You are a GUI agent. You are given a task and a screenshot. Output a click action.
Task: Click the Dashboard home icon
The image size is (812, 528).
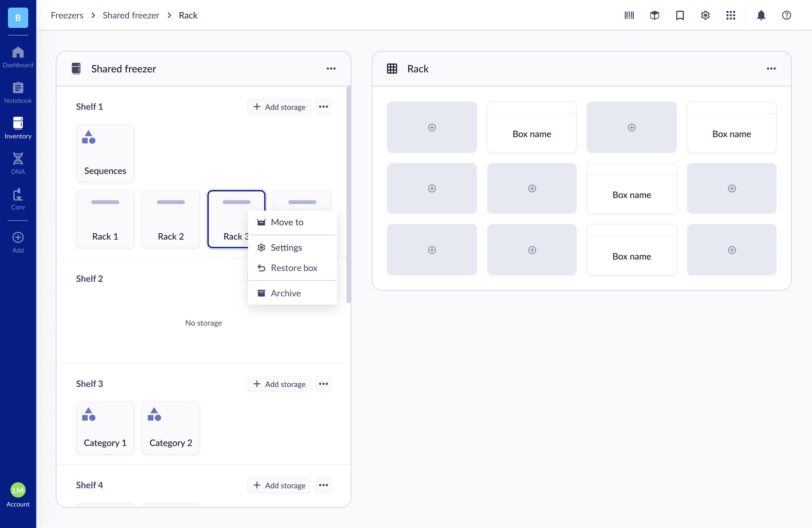(18, 56)
